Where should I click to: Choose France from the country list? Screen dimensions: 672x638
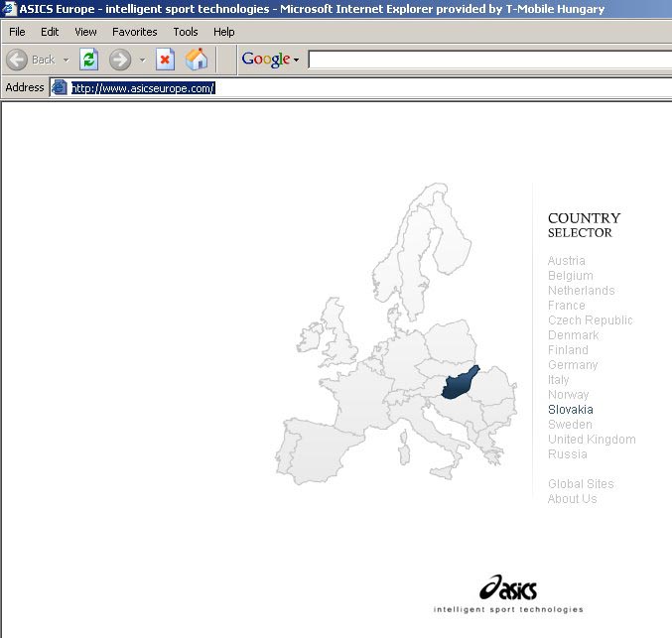coord(566,306)
